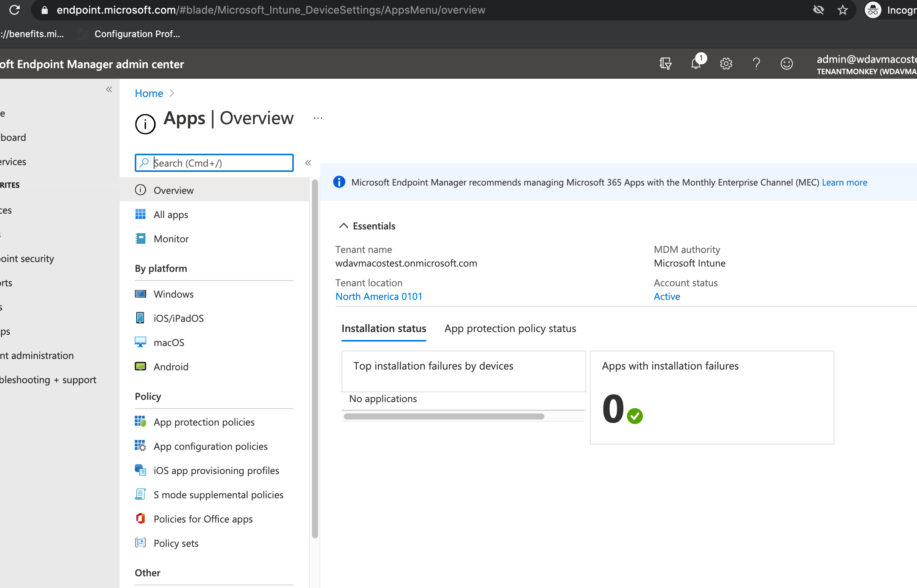Open the feedback smiley icon
Viewport: 917px width, 588px height.
point(786,63)
